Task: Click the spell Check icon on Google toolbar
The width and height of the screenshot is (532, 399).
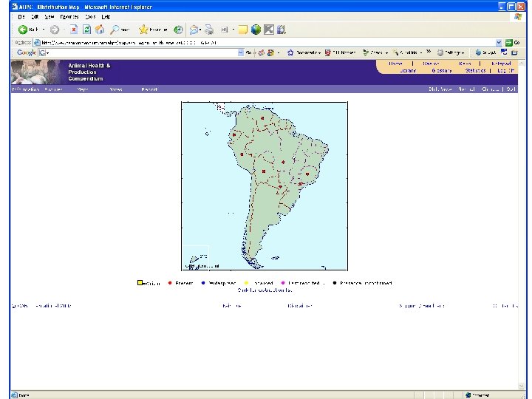Action: pyautogui.click(x=366, y=52)
